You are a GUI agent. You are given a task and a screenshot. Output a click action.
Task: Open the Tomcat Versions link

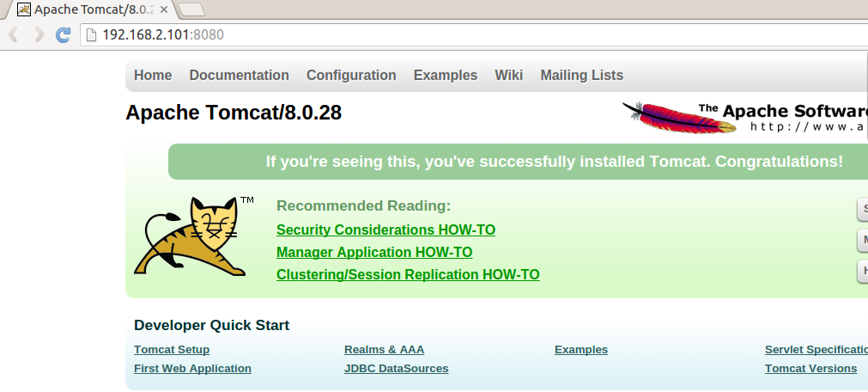pyautogui.click(x=811, y=369)
